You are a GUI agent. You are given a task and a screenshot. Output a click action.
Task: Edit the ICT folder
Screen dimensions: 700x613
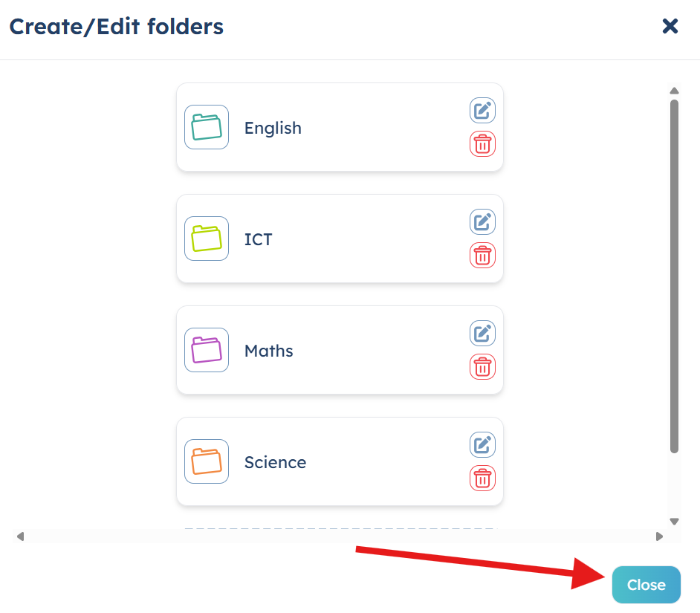pyautogui.click(x=482, y=222)
